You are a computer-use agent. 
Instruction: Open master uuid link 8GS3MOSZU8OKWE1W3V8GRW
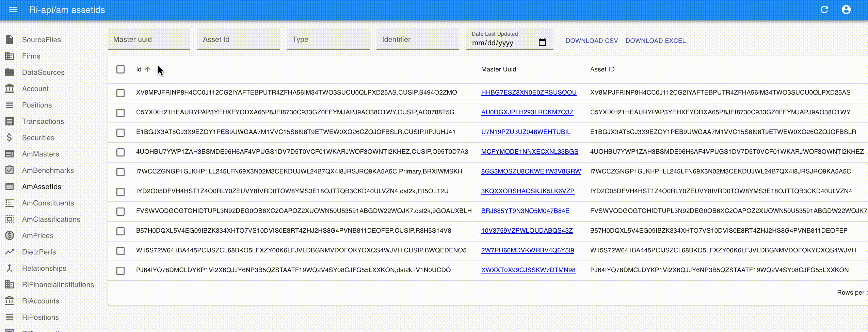coord(531,171)
